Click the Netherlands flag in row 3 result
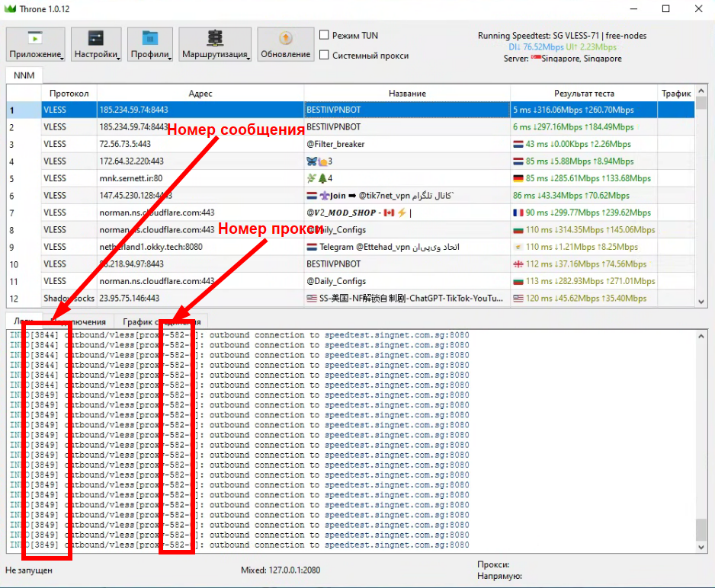Viewport: 715px width, 588px height. (518, 144)
